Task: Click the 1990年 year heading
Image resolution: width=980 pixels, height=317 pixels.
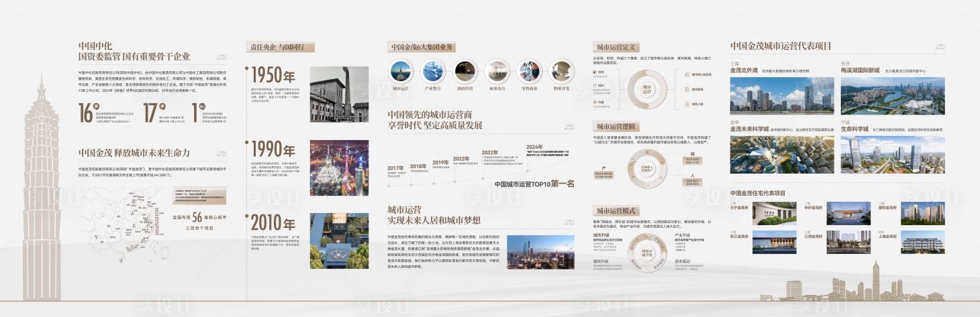Action: click(x=273, y=150)
